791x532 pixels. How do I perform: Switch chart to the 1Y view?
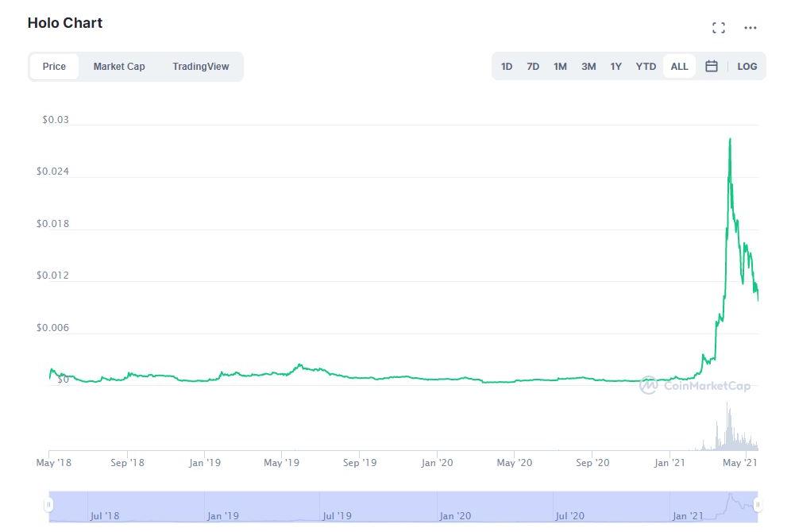click(x=615, y=66)
